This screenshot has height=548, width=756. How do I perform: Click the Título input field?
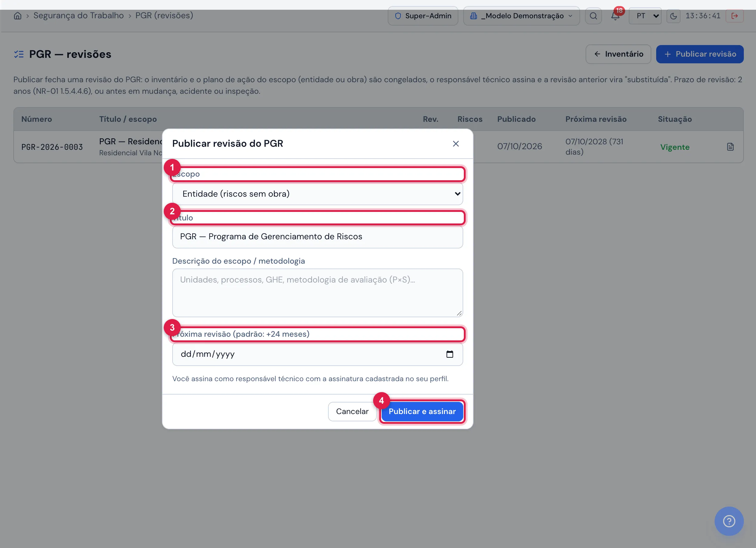[317, 237]
